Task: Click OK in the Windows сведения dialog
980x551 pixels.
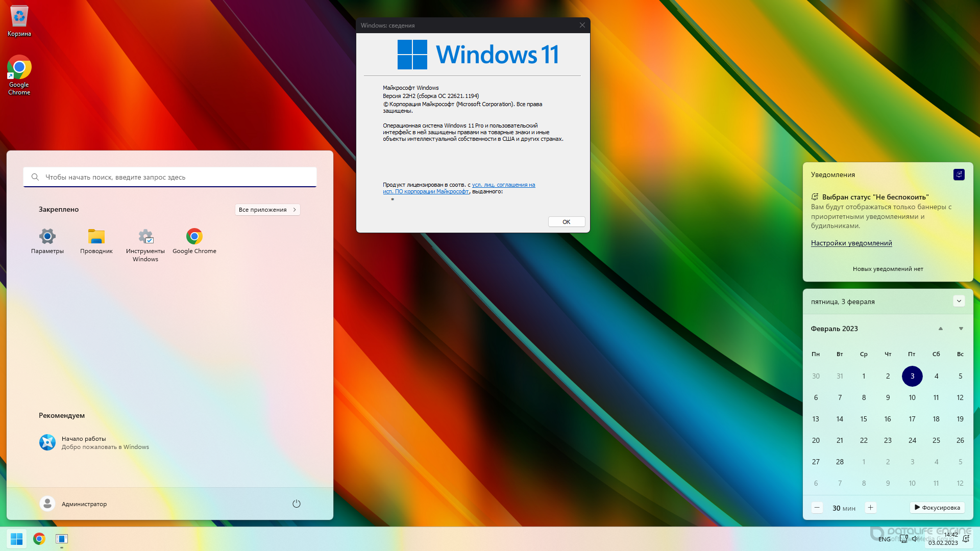Action: coord(567,222)
